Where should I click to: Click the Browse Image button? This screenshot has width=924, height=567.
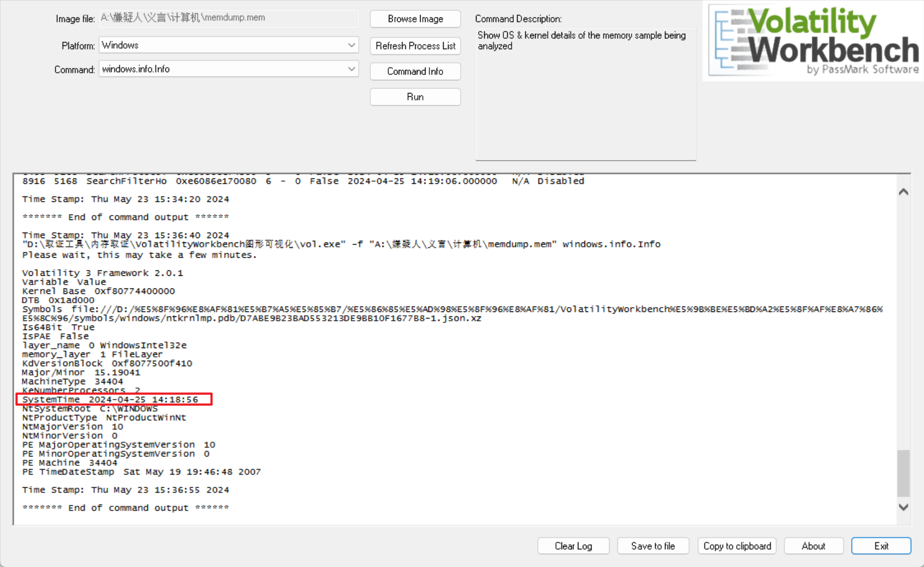point(415,19)
